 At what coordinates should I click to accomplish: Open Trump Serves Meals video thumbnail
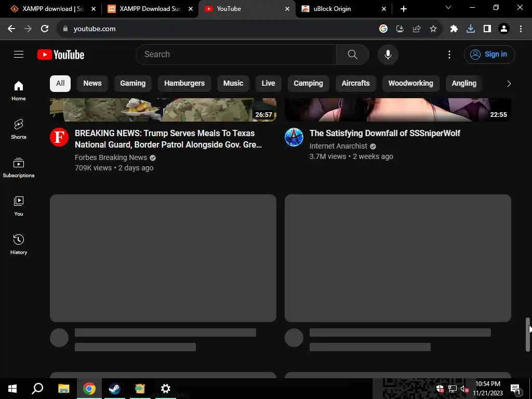pyautogui.click(x=163, y=110)
